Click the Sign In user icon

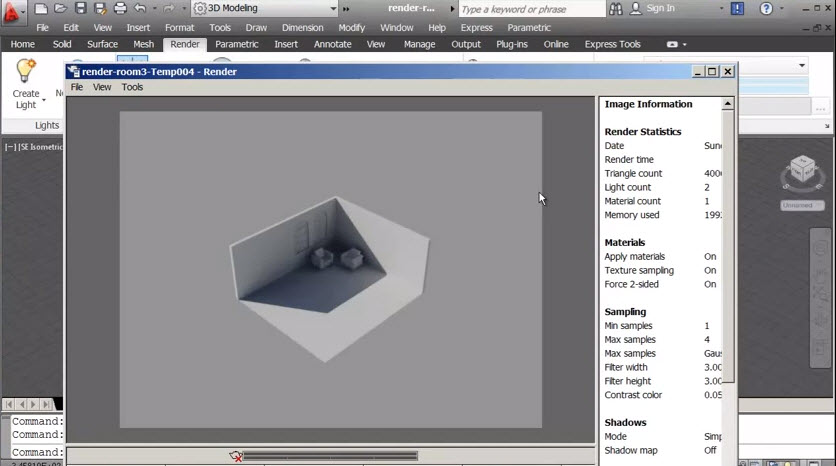click(x=636, y=8)
